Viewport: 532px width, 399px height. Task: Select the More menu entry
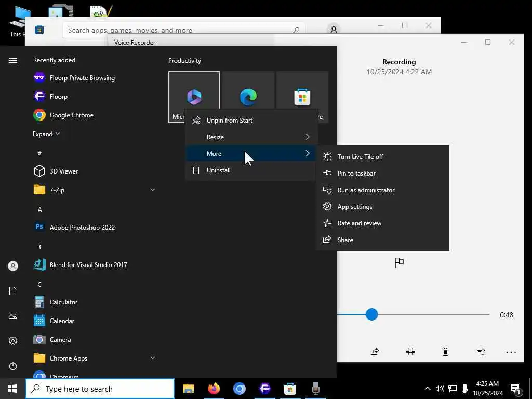(x=251, y=154)
